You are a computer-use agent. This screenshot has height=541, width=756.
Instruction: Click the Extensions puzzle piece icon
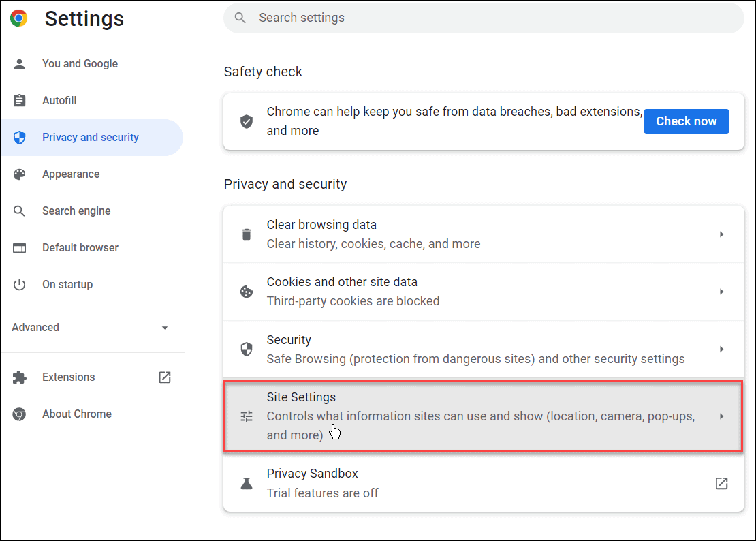tap(19, 377)
